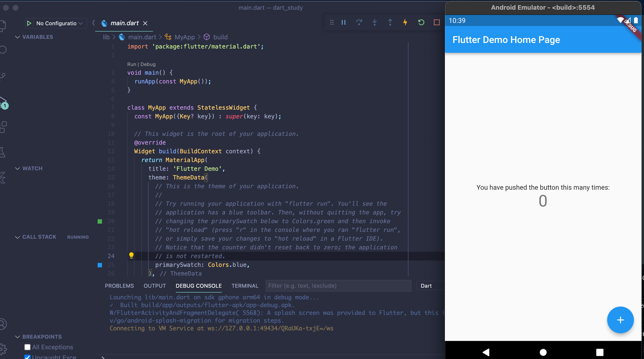Click the emulator counter value 0
The height and width of the screenshot is (359, 644).
543,201
